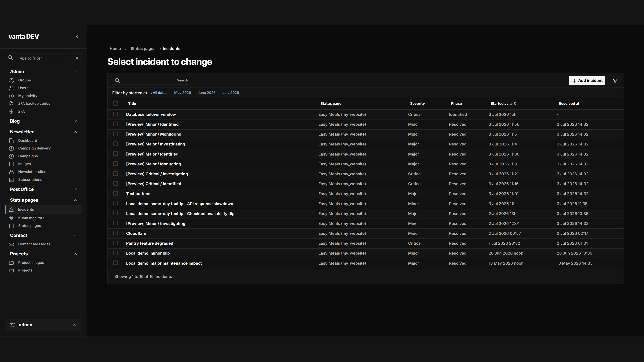Click the 2FA backup codes file icon
The height and width of the screenshot is (362, 644).
(12, 104)
